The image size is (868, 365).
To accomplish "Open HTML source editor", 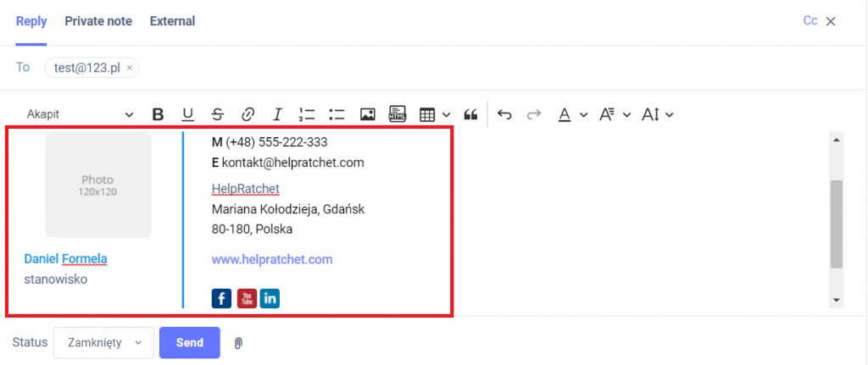I will [x=397, y=114].
